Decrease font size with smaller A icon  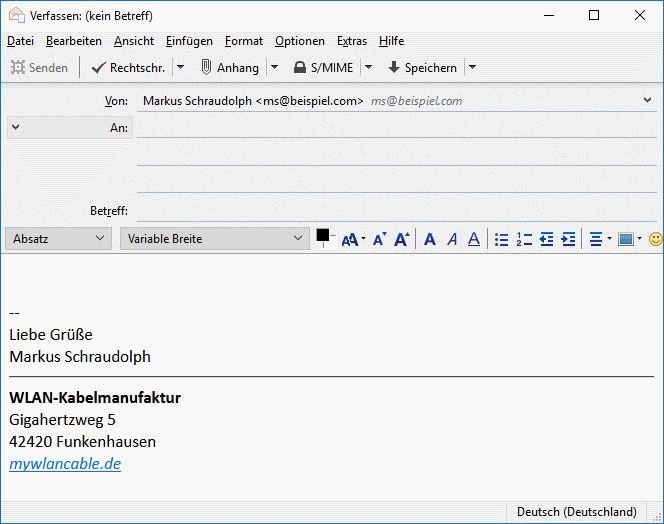click(379, 240)
